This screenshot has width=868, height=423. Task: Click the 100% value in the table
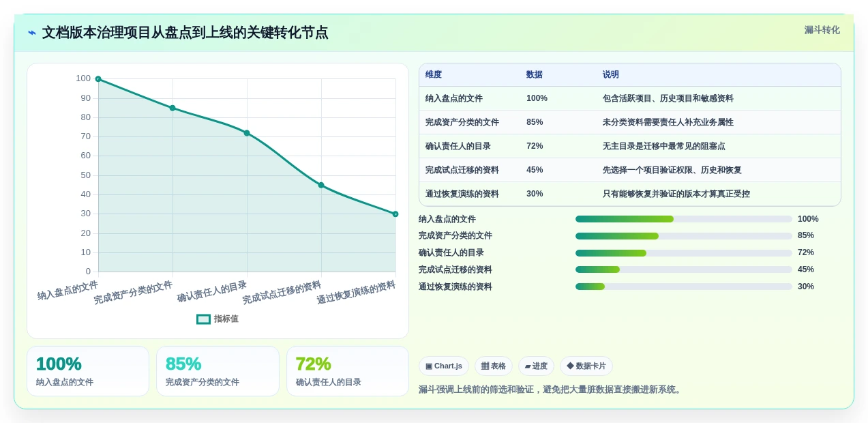(537, 98)
